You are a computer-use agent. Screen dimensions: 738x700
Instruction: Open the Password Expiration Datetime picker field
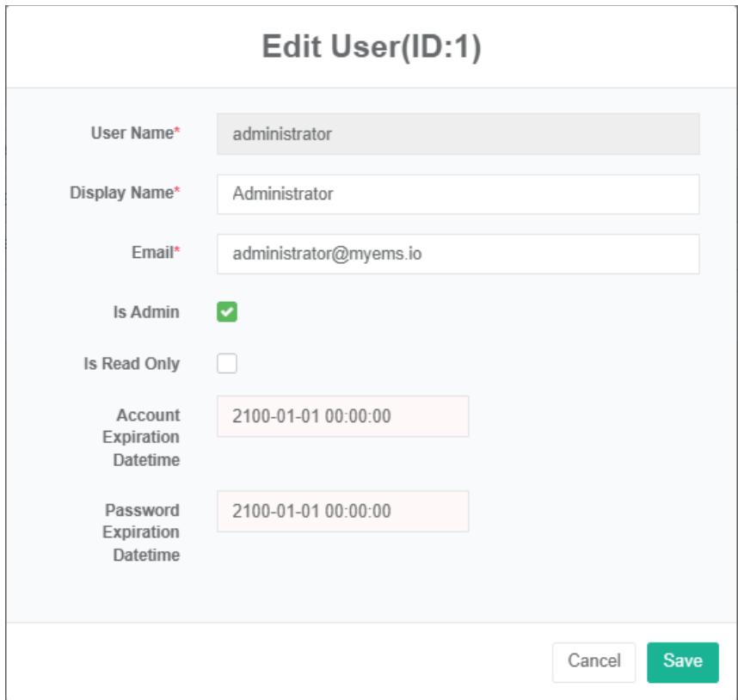(342, 512)
